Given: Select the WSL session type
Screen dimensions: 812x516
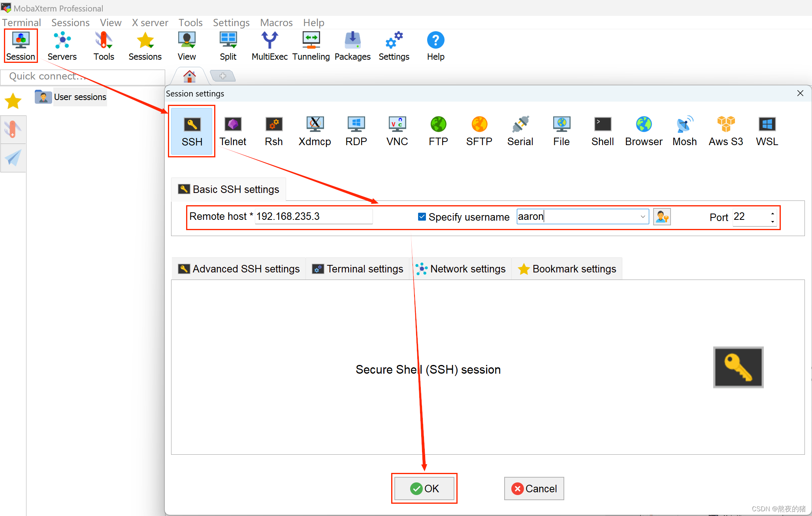Looking at the screenshot, I should [767, 131].
